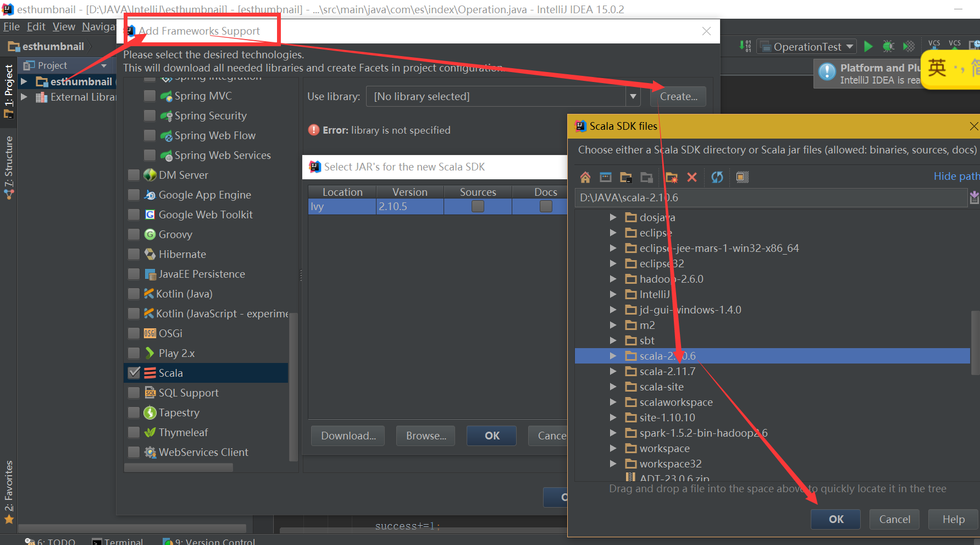Image resolution: width=980 pixels, height=545 pixels.
Task: Click Help in Scala SDK files dialog
Action: tap(954, 519)
